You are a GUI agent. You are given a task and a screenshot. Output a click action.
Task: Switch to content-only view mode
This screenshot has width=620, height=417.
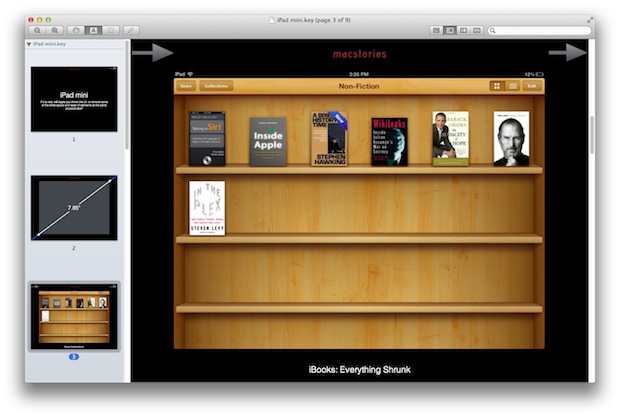[436, 30]
